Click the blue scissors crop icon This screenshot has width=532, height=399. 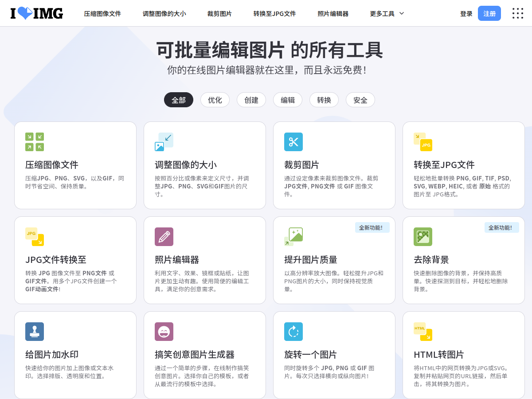click(293, 142)
